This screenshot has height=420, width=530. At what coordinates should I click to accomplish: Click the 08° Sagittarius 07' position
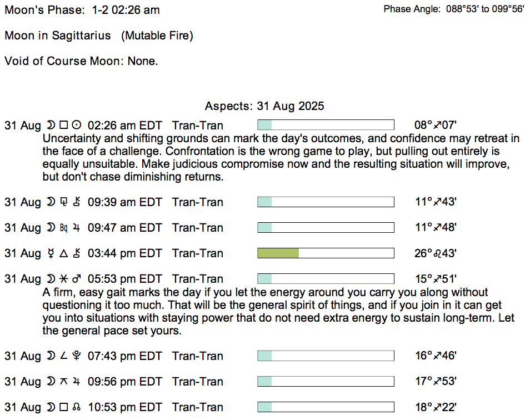click(435, 126)
